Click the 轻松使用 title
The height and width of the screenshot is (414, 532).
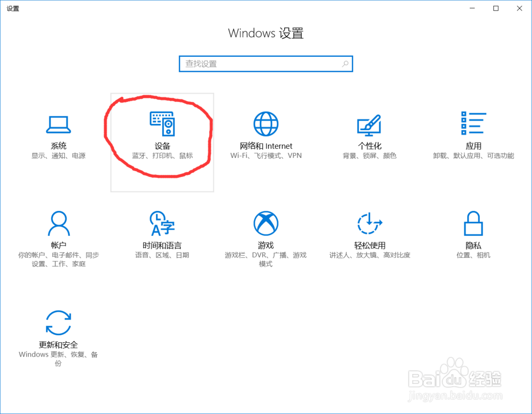pyautogui.click(x=370, y=245)
